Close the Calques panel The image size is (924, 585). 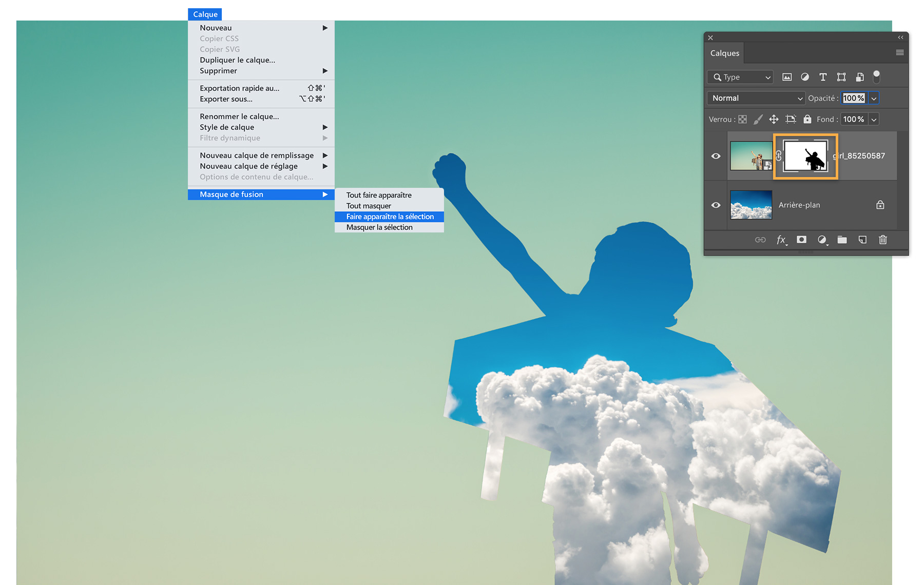click(x=710, y=37)
